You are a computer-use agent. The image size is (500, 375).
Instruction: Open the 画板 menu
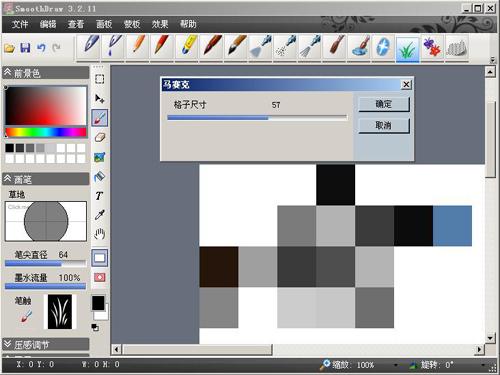[104, 24]
